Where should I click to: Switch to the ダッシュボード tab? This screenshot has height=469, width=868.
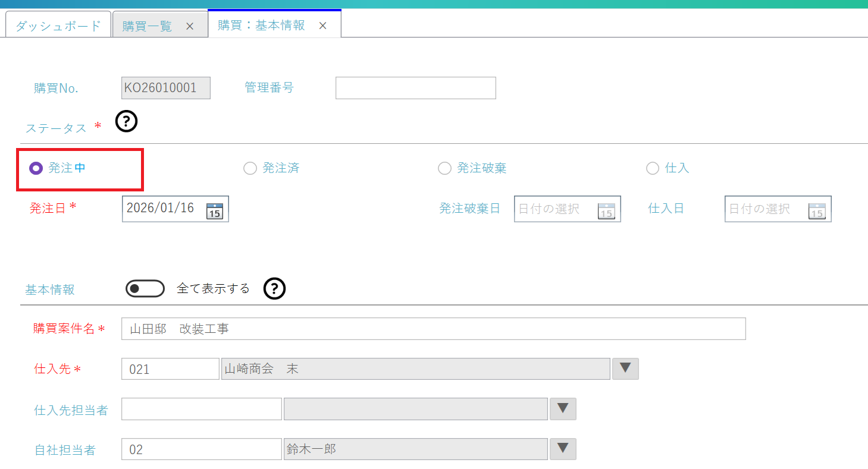pos(58,26)
